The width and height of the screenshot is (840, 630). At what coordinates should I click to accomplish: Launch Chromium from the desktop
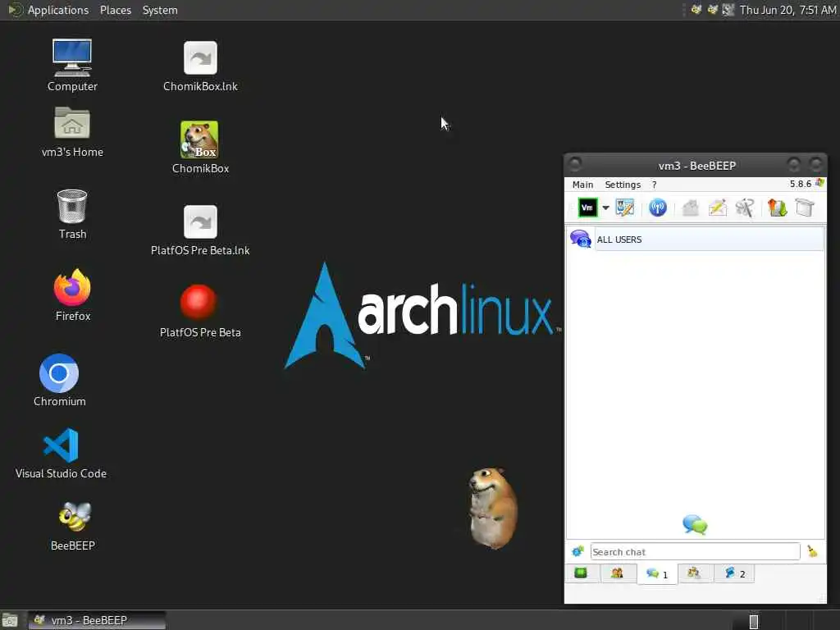(x=59, y=380)
